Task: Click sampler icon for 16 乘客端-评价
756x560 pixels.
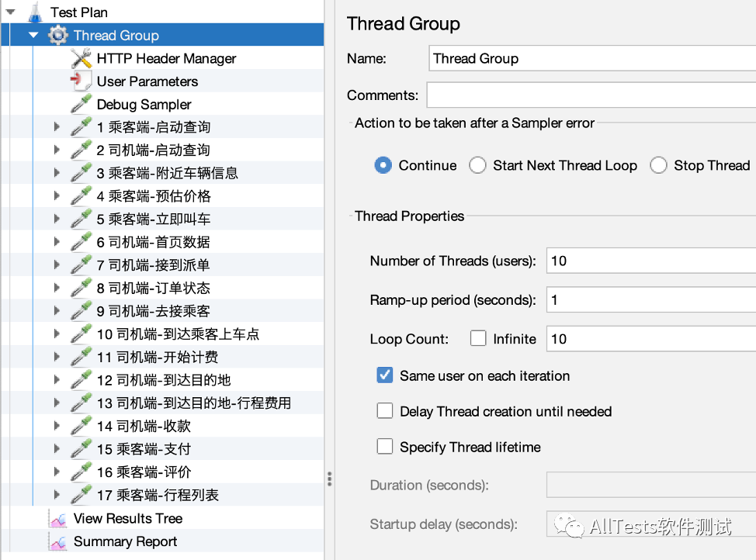Action: 81,472
